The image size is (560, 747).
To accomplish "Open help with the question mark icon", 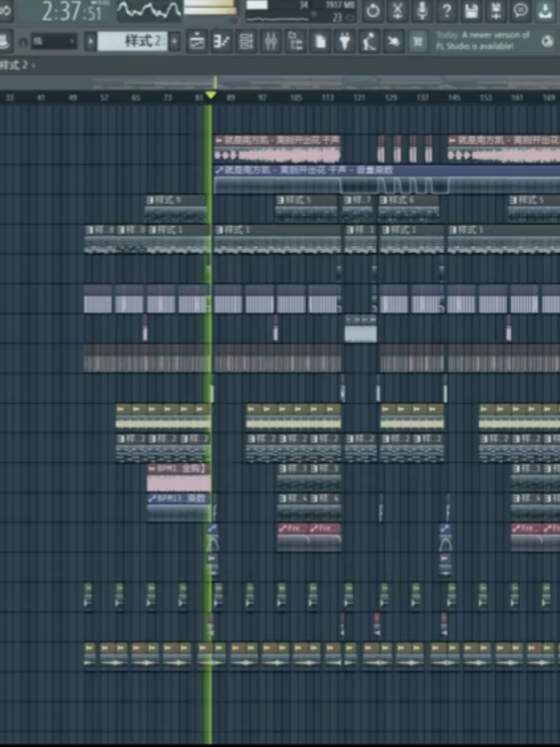I will 447,11.
